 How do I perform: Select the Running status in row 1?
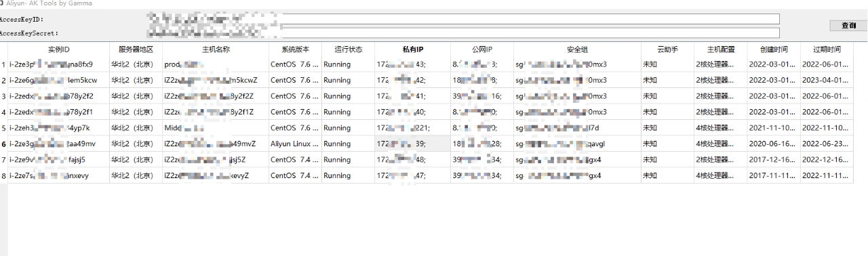348,65
